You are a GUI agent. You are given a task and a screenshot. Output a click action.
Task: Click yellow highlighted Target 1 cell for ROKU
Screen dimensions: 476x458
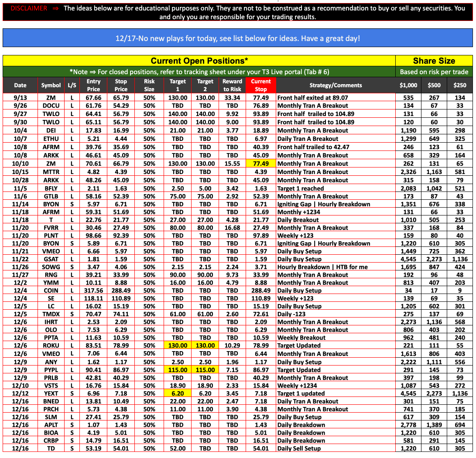click(178, 345)
